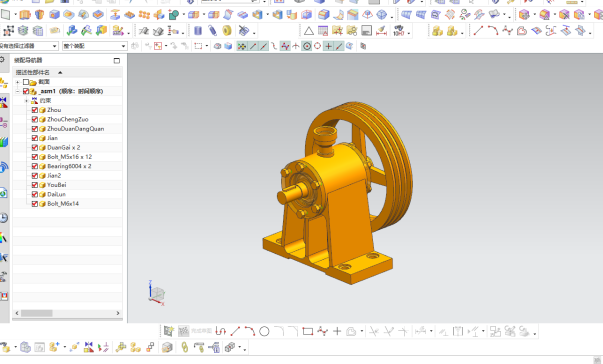Image resolution: width=603 pixels, height=364 pixels.
Task: Open the dropdown arrow next to the 10H7 icon
Action: click(409, 33)
